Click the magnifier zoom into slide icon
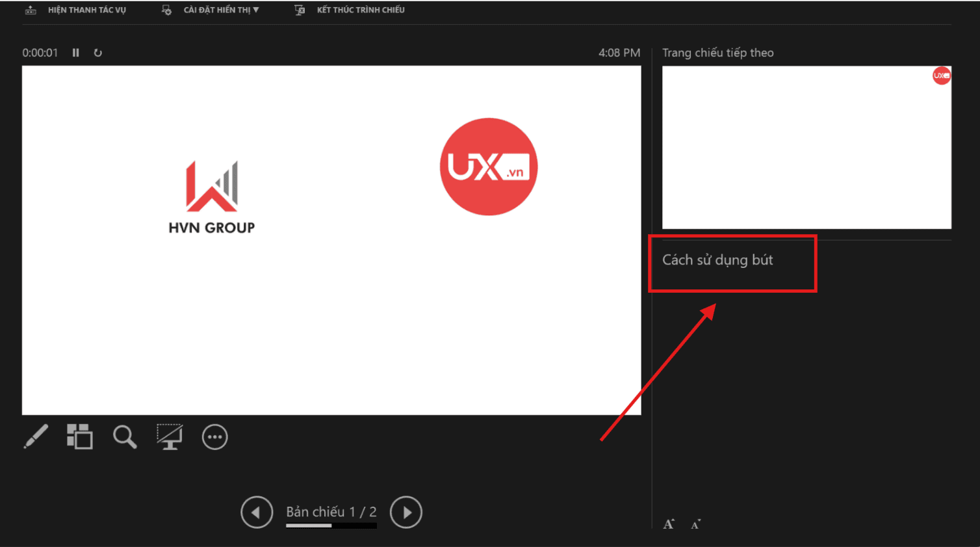 pyautogui.click(x=125, y=437)
